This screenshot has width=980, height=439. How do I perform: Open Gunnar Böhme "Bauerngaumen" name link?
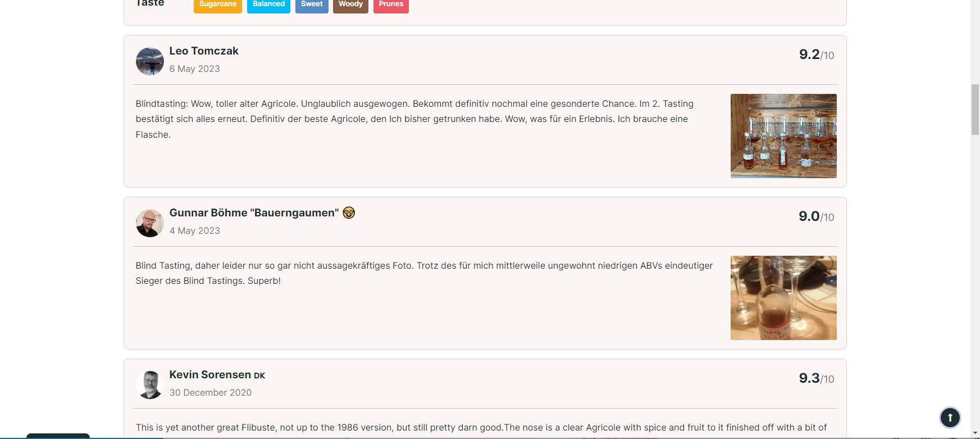[254, 213]
